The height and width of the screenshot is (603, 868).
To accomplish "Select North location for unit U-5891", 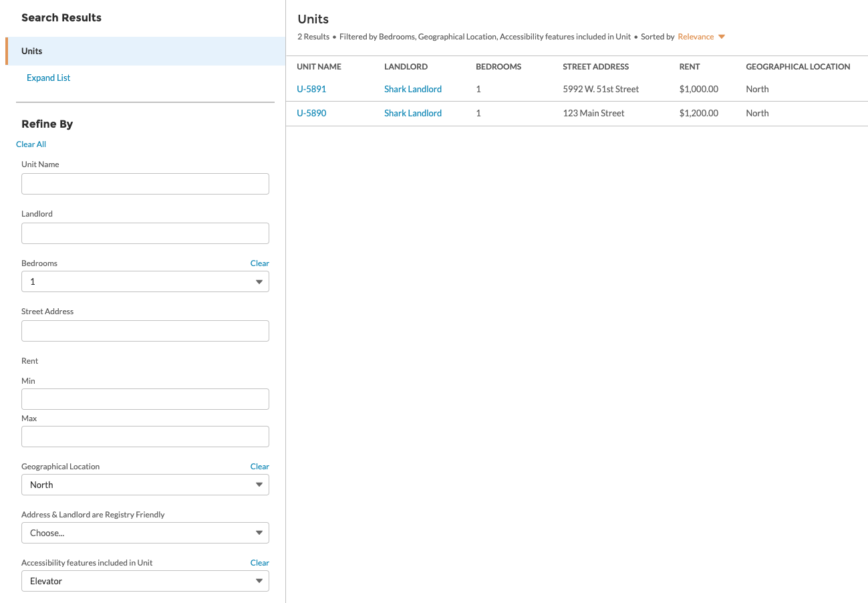I will pyautogui.click(x=757, y=89).
